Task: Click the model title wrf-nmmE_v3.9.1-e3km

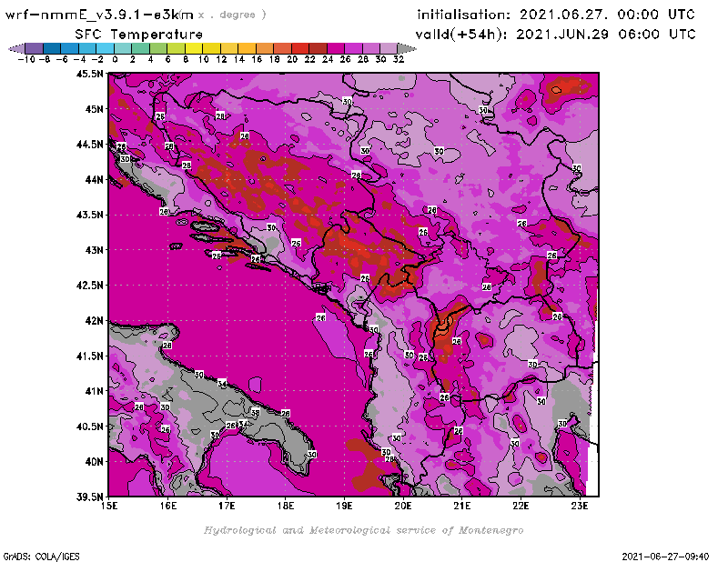Action: pos(99,15)
